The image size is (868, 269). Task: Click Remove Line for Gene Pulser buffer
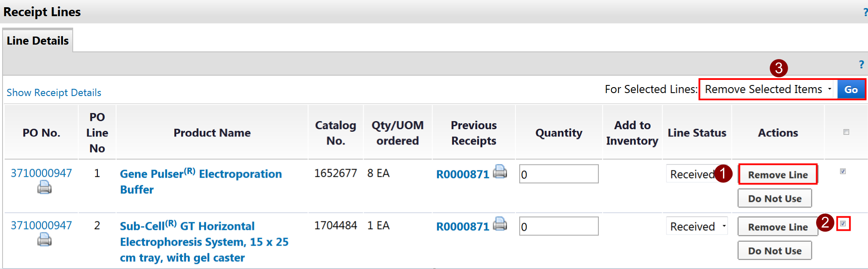coord(777,175)
